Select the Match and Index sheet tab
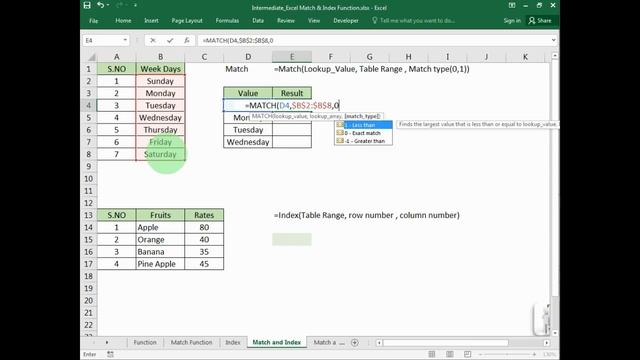 click(277, 342)
